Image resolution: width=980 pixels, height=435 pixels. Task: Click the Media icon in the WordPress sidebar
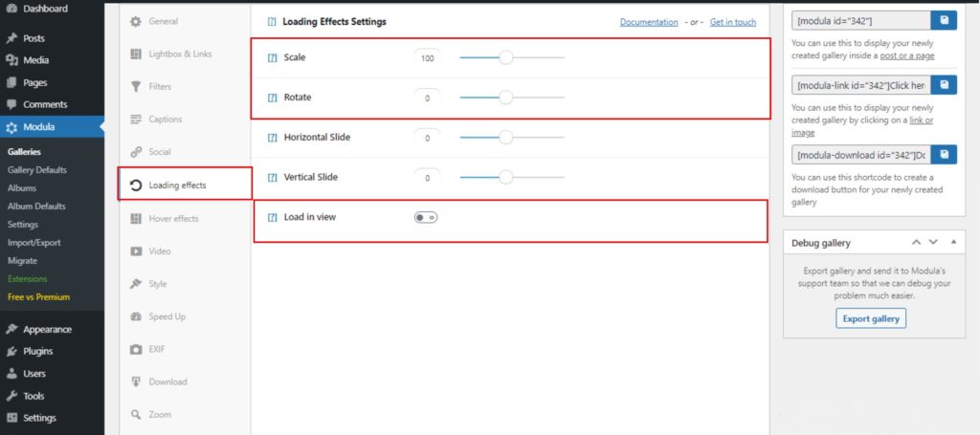point(11,60)
